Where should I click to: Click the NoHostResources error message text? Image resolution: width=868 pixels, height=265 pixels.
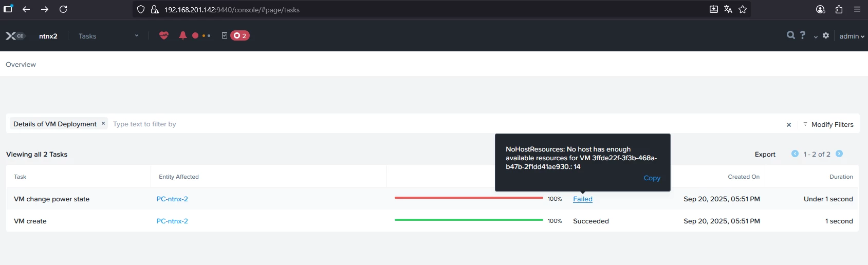coord(581,158)
